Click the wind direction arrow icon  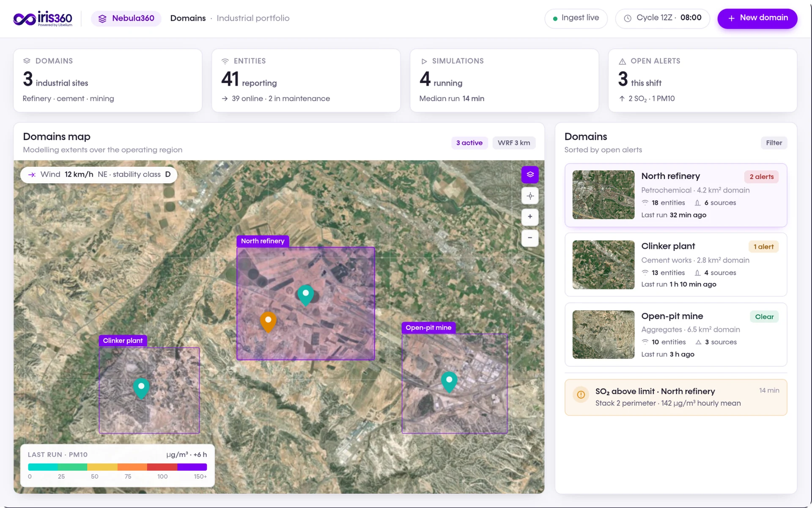pyautogui.click(x=32, y=175)
